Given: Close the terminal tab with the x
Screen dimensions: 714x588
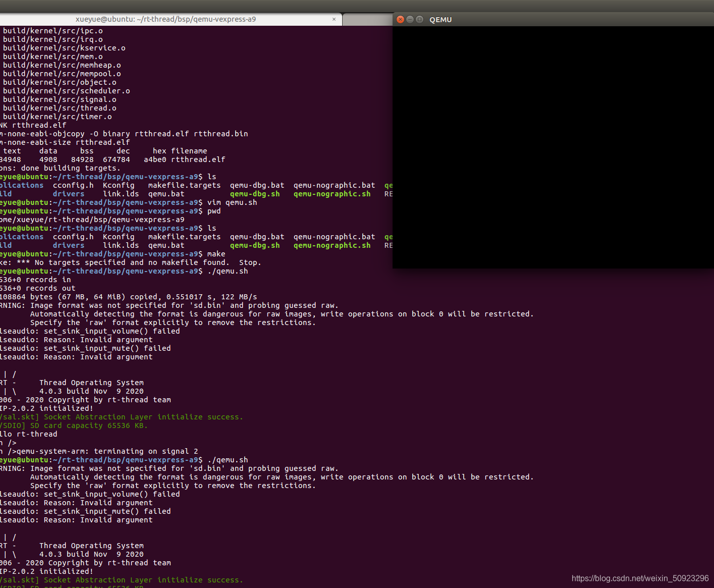Looking at the screenshot, I should click(x=334, y=19).
